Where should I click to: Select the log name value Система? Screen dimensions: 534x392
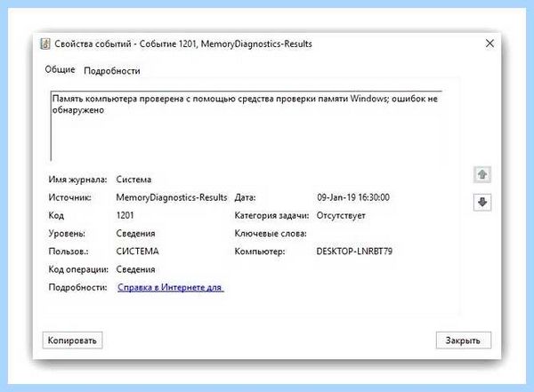(133, 180)
